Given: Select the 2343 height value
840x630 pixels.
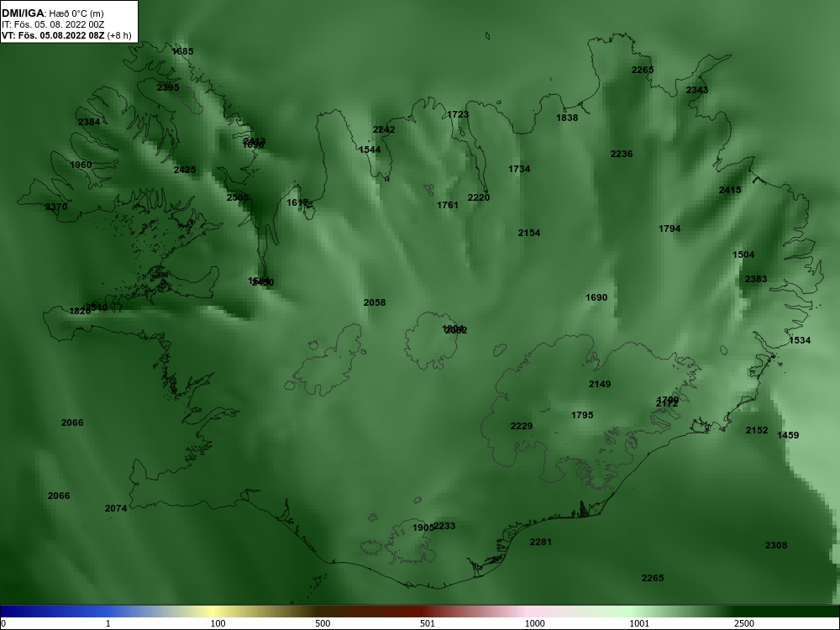Looking at the screenshot, I should click(x=697, y=90).
